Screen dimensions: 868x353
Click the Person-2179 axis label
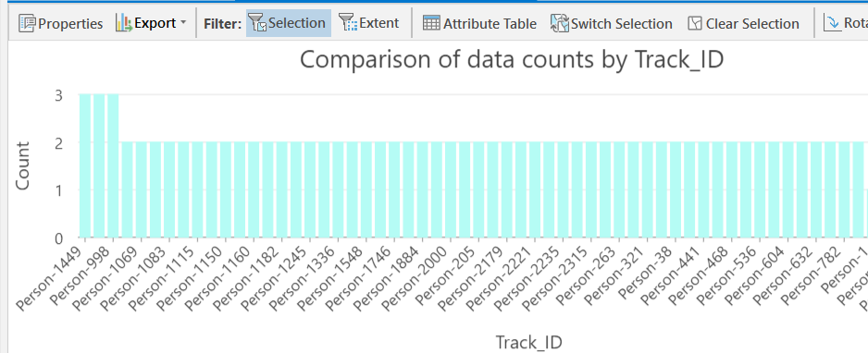[472, 279]
